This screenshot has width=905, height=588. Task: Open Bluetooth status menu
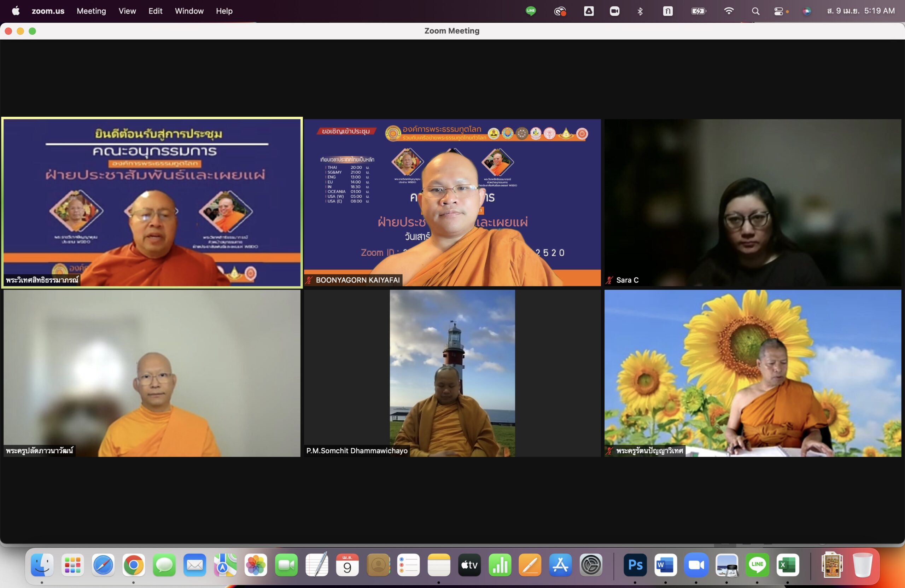tap(640, 11)
